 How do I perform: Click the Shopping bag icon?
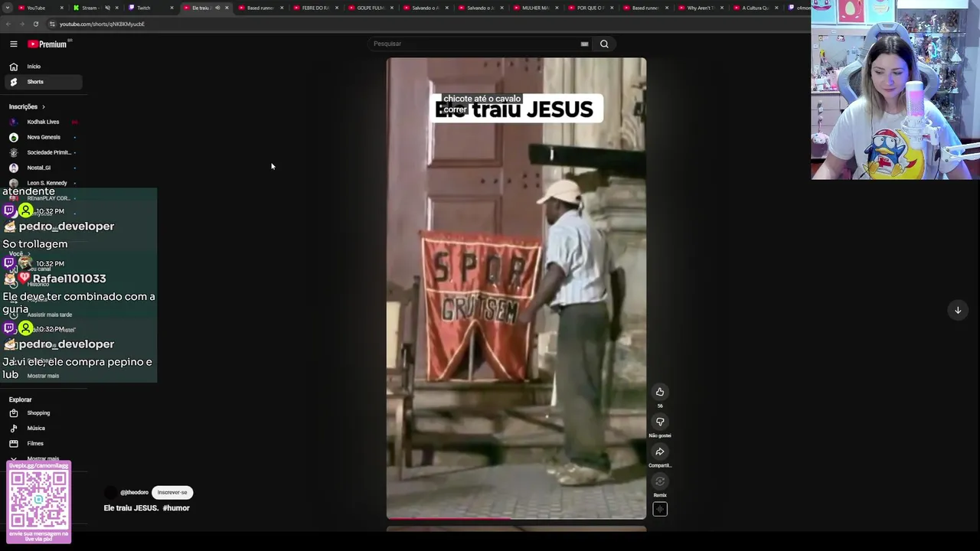pos(13,413)
